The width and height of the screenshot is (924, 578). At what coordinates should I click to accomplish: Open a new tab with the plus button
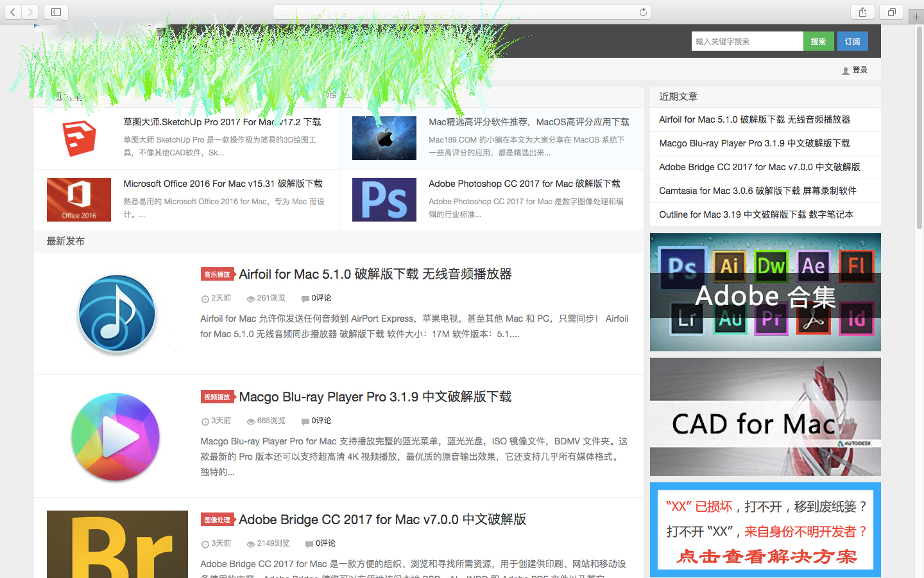[916, 17]
